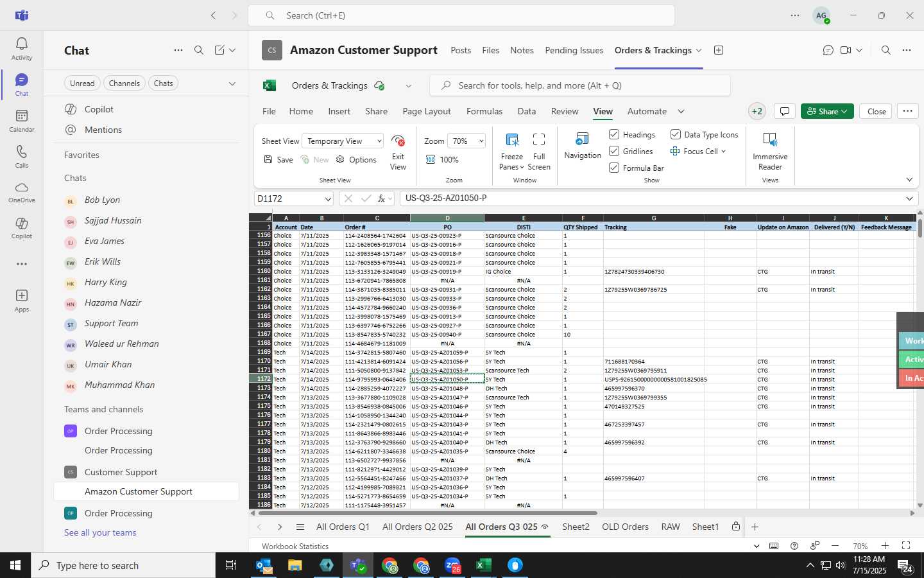Click the Exit View icon
The width and height of the screenshot is (924, 578).
pyautogui.click(x=398, y=152)
